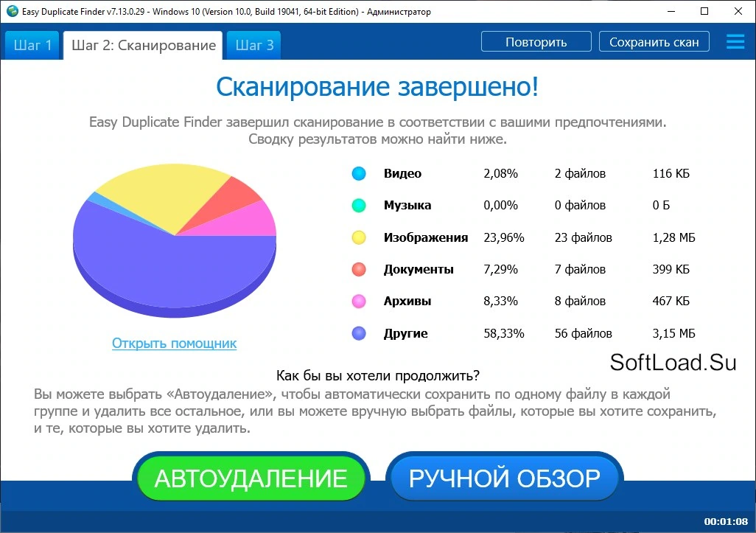Select the Музыка category label
756x533 pixels.
click(x=407, y=206)
